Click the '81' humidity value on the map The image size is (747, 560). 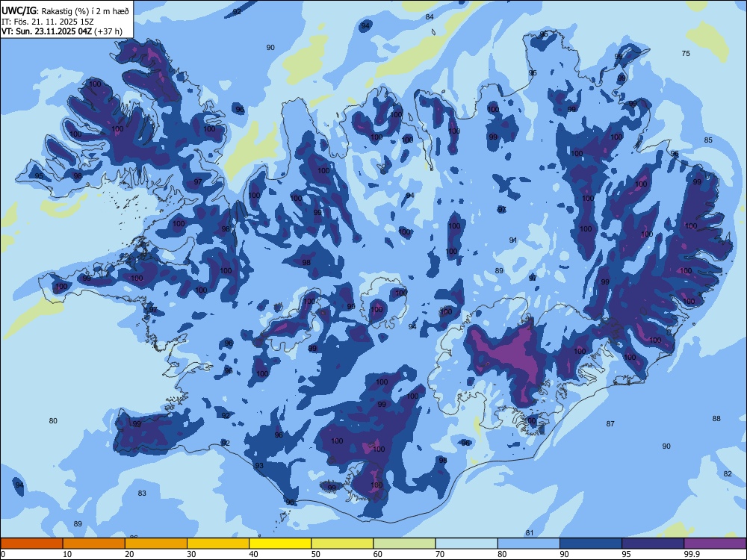[x=530, y=533]
